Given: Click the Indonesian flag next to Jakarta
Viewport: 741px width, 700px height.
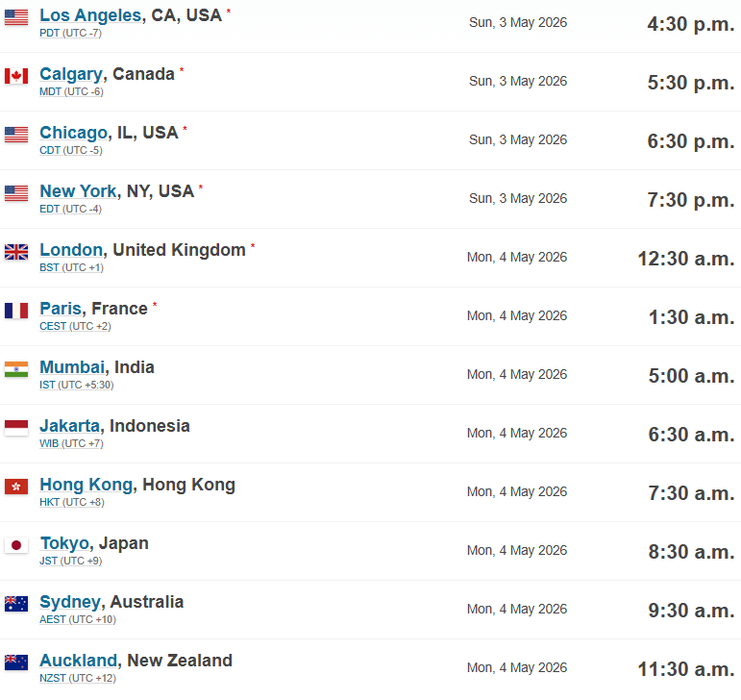Looking at the screenshot, I should pyautogui.click(x=16, y=428).
